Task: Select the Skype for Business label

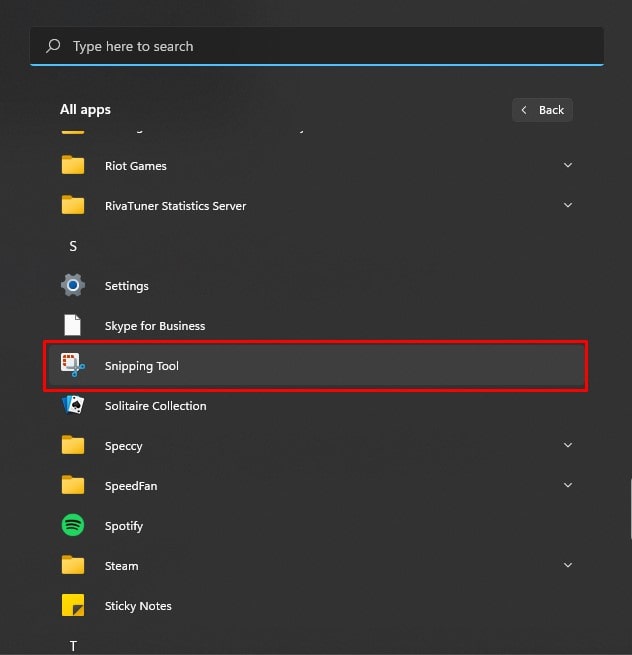Action: pos(155,326)
